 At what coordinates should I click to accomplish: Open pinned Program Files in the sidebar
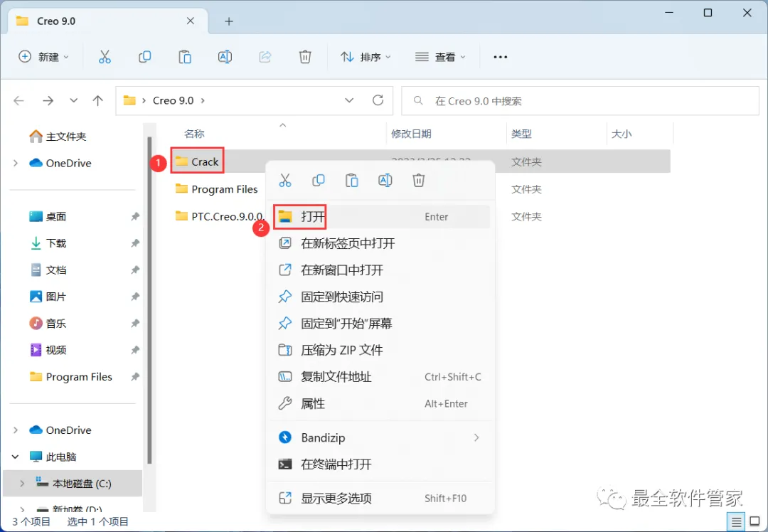click(x=71, y=377)
